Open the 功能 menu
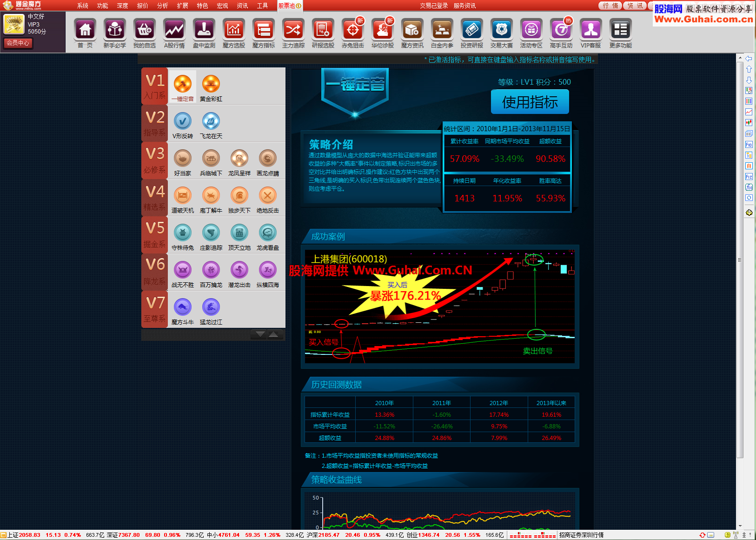The image size is (756, 540). tap(103, 6)
